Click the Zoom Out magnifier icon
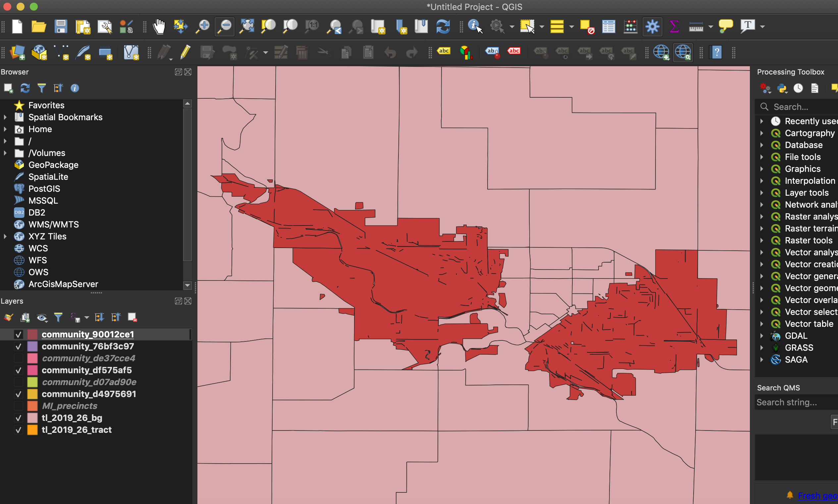The height and width of the screenshot is (504, 838). 225,26
